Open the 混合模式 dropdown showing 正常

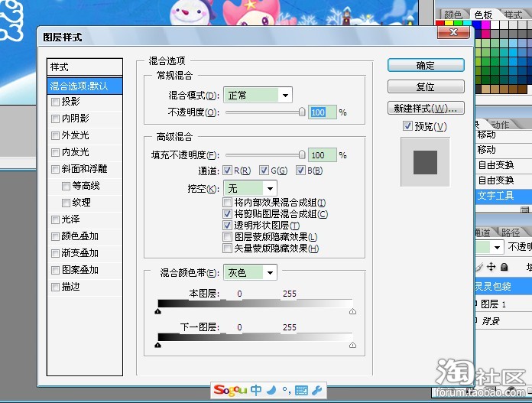pos(258,96)
